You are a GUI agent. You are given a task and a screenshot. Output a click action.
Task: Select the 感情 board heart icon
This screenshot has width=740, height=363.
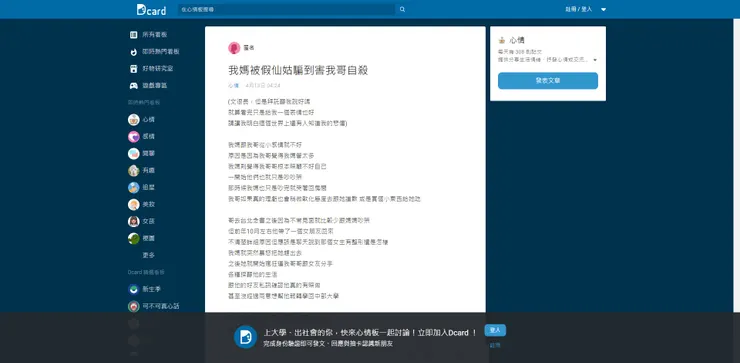click(x=134, y=136)
